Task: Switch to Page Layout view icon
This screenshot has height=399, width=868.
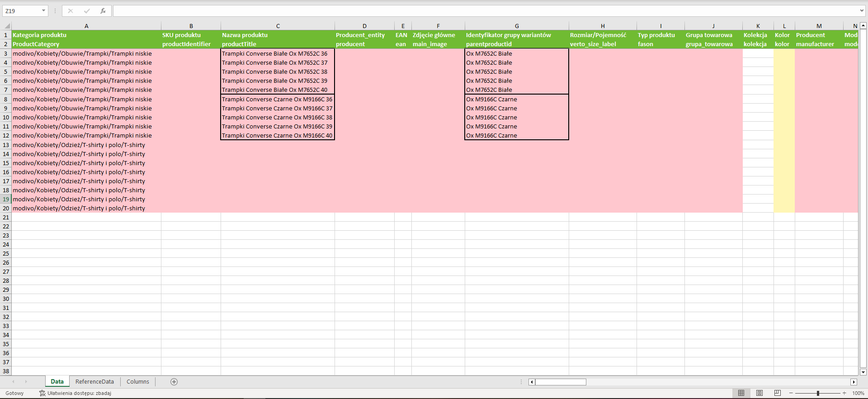Action: coord(759,393)
